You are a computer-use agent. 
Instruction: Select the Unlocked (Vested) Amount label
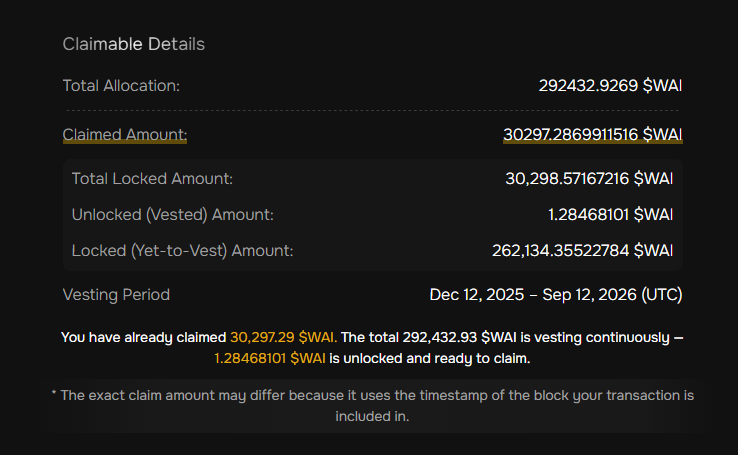172,214
